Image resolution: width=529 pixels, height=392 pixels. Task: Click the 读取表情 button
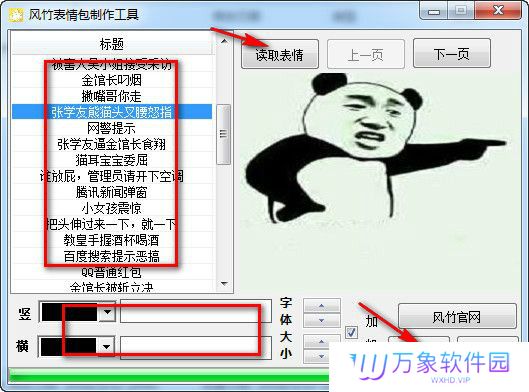tap(280, 54)
